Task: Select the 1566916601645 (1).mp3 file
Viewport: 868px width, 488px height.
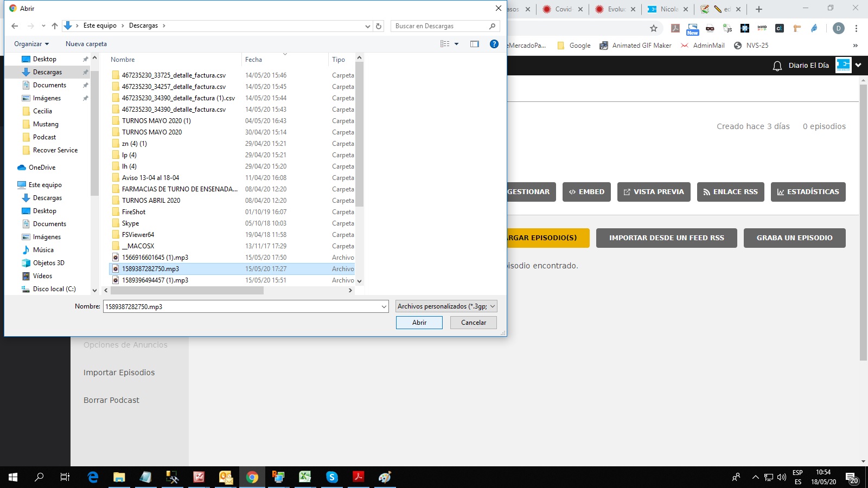Action: pos(155,258)
